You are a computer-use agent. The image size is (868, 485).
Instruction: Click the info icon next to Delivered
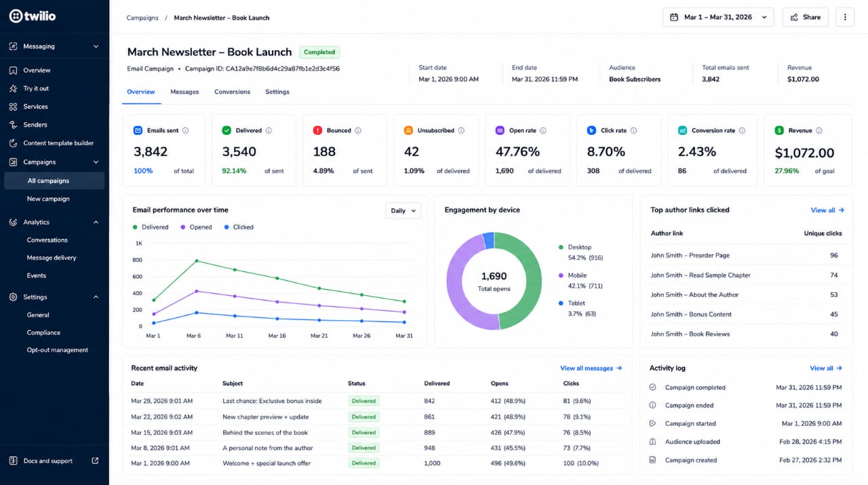click(269, 130)
